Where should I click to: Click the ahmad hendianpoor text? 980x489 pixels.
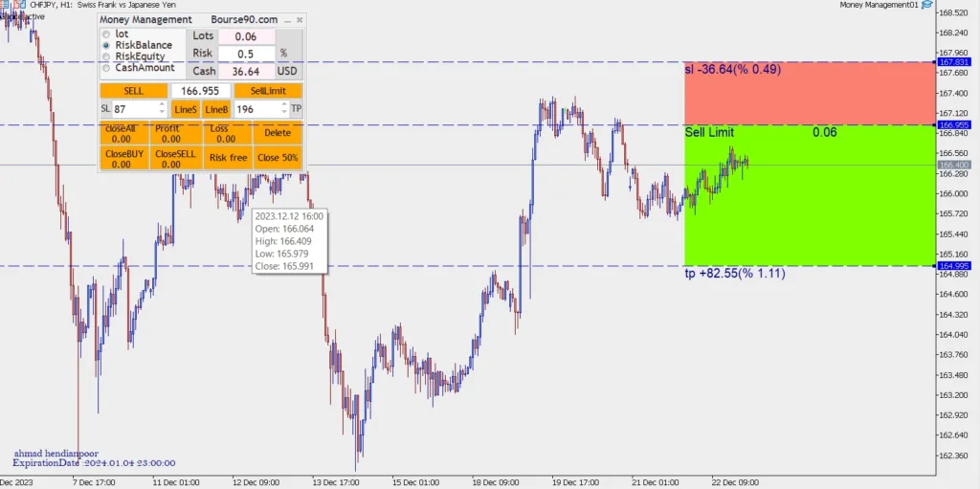pos(56,454)
